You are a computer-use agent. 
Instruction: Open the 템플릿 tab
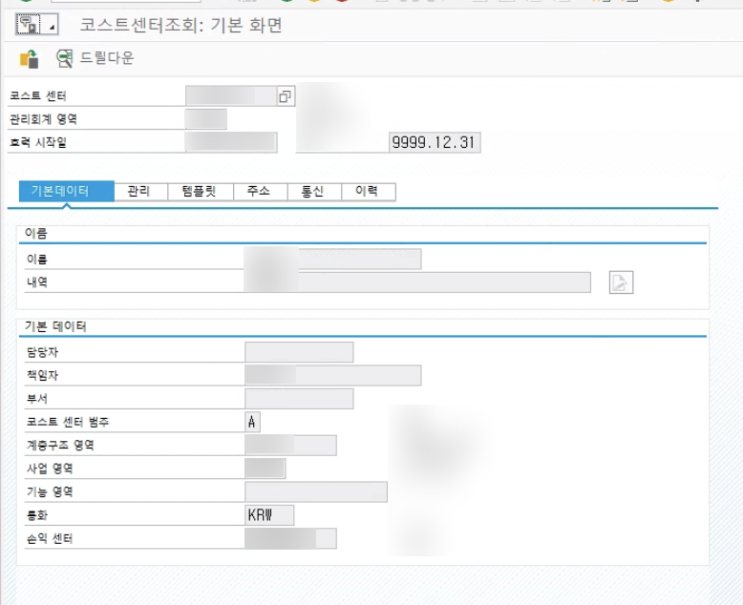pos(200,191)
